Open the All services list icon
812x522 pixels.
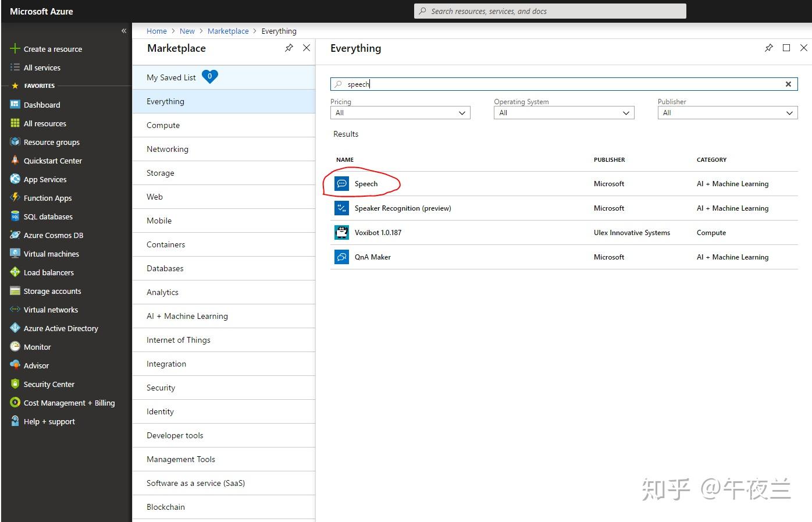pos(15,68)
